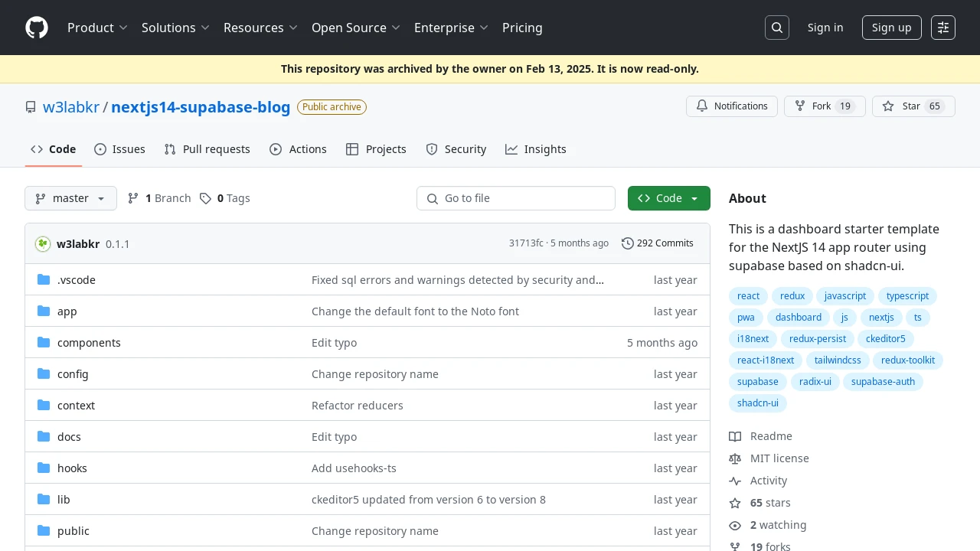Open the public folder icon
980x551 pixels.
click(x=44, y=531)
